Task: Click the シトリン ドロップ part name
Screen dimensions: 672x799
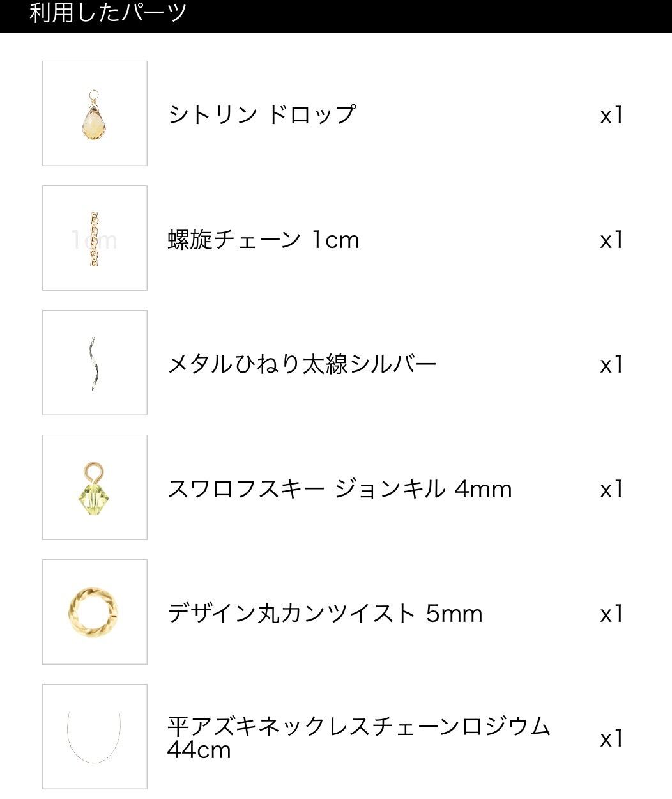Action: 262,114
